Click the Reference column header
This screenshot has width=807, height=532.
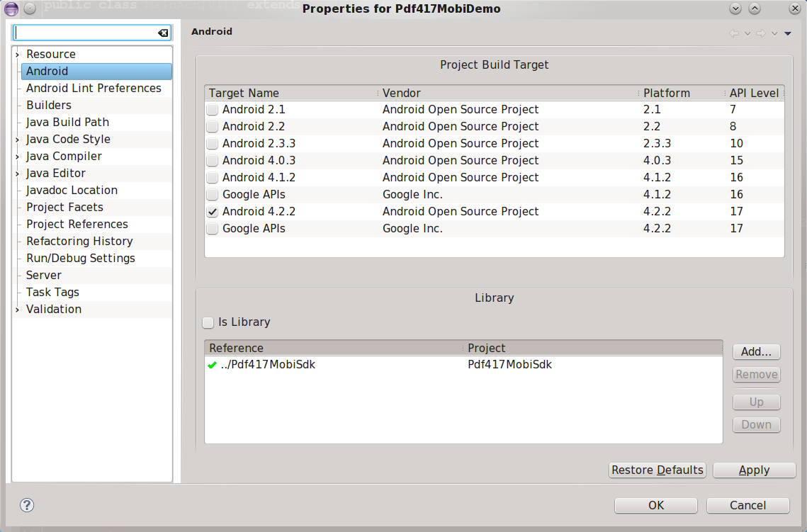pos(334,349)
